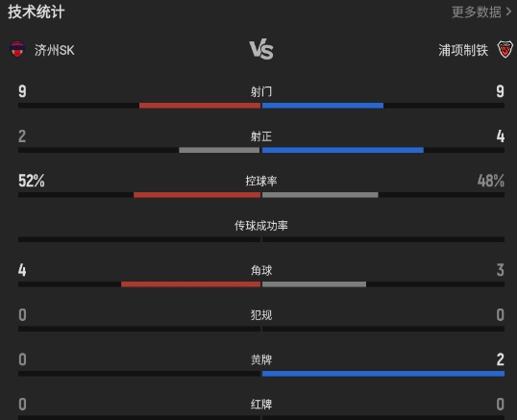Click the 52% possession value

pos(32,181)
